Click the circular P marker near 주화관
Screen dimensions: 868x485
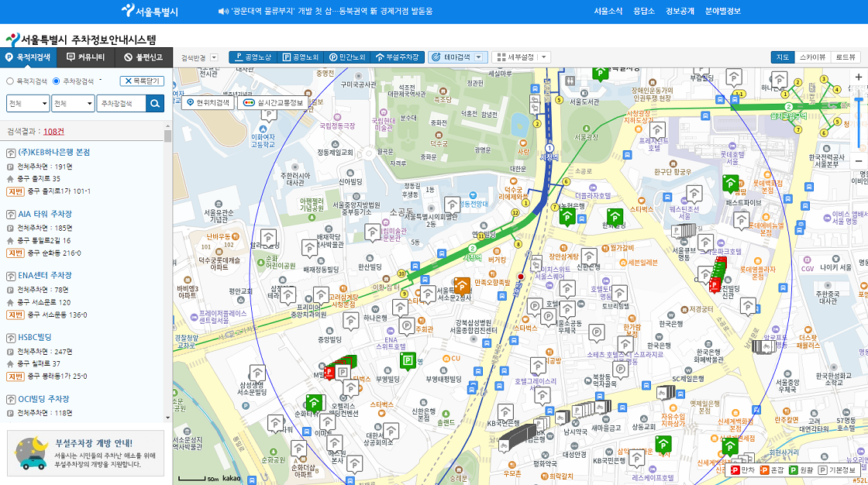(407, 325)
